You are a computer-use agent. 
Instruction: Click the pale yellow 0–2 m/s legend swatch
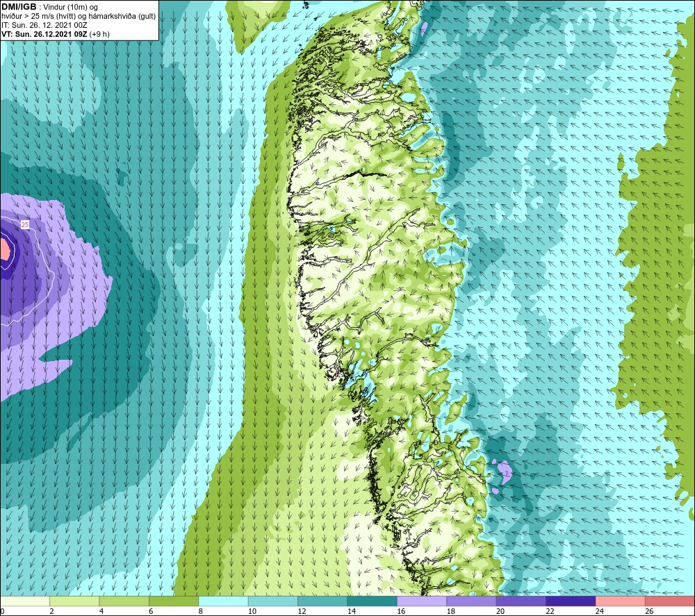[x=25, y=601]
